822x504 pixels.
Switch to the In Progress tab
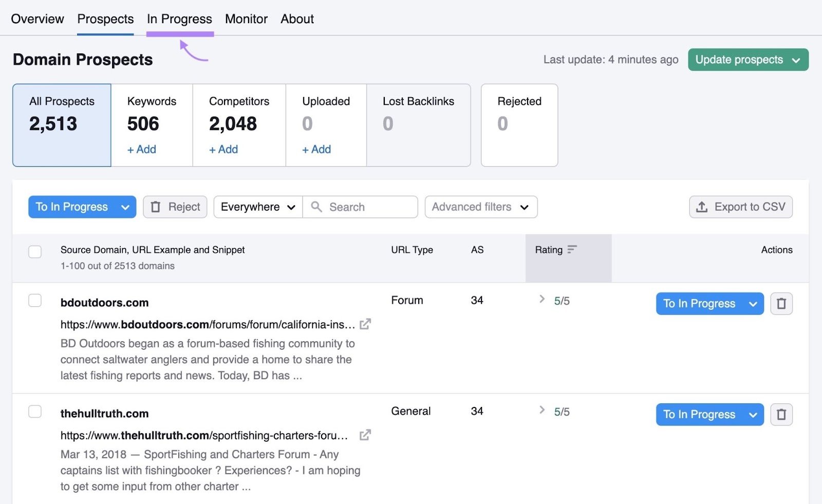click(179, 19)
